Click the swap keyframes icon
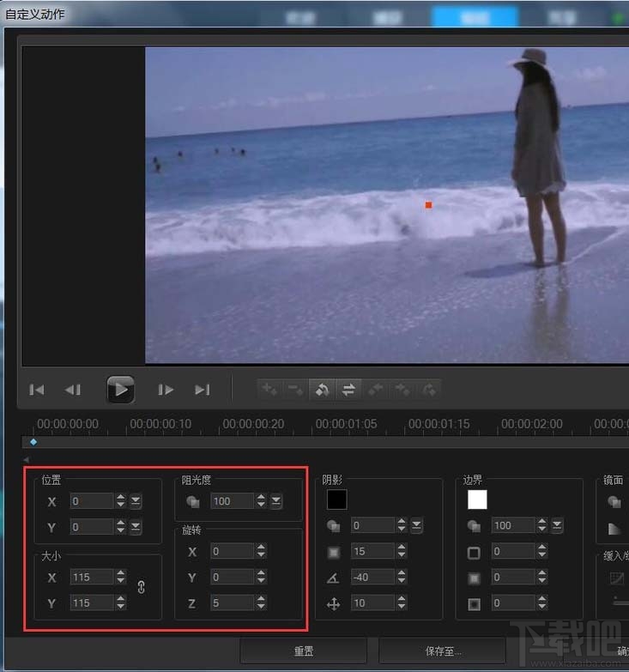629x672 pixels. (x=348, y=390)
